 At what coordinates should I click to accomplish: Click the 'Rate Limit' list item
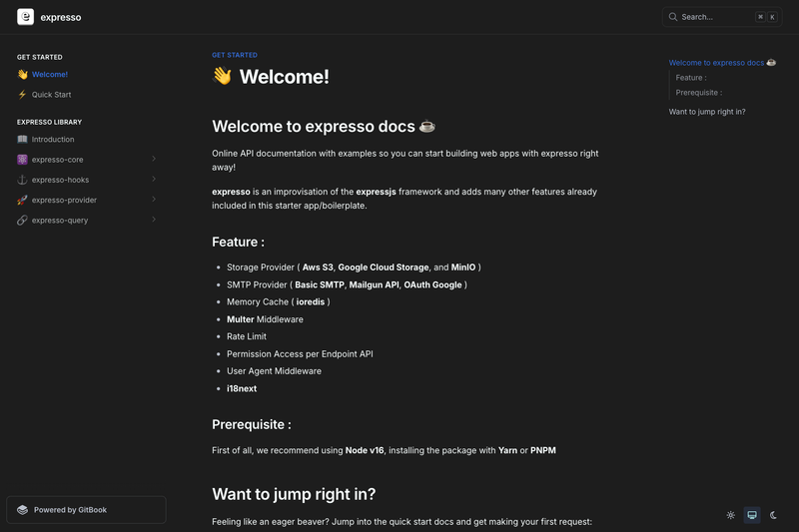click(247, 336)
